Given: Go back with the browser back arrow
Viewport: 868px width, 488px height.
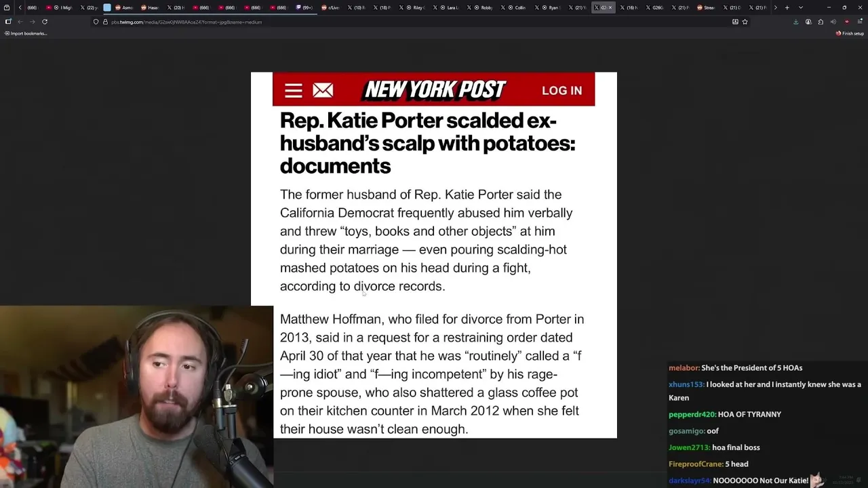Looking at the screenshot, I should 20,22.
